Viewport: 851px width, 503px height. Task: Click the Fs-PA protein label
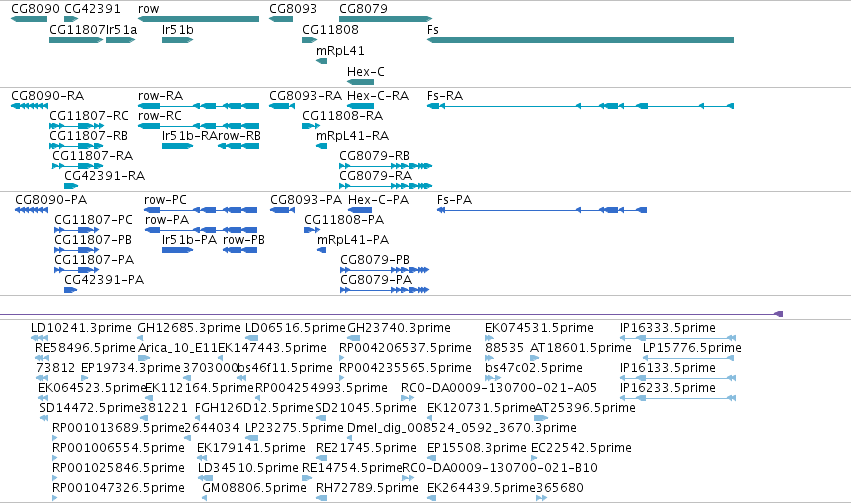pos(455,200)
